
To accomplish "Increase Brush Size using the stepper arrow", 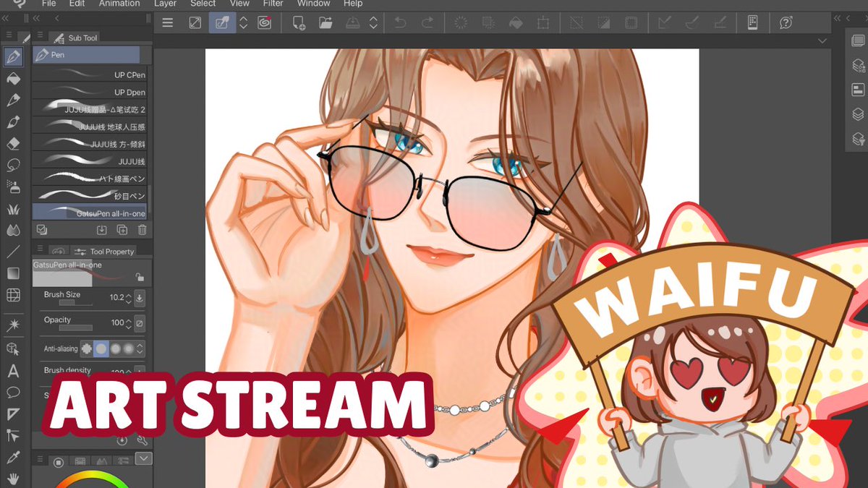I will [128, 295].
